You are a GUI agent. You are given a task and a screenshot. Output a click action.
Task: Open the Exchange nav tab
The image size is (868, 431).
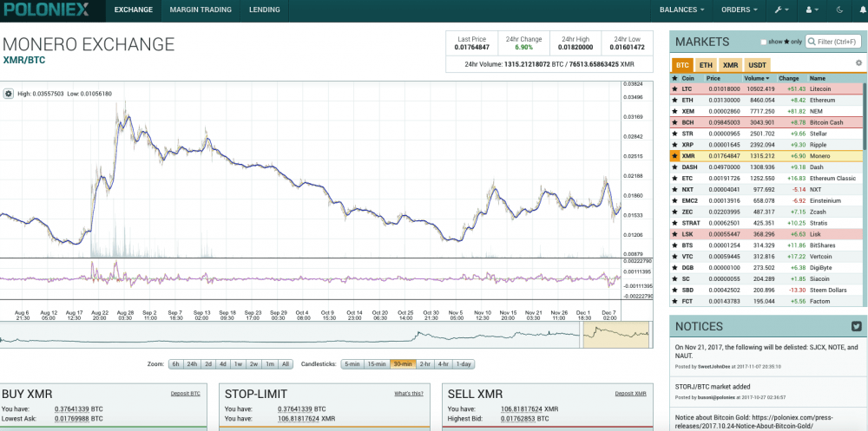click(x=134, y=10)
